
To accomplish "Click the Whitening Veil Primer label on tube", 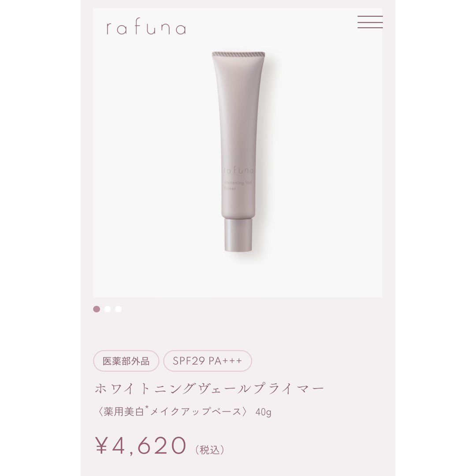I will click(x=238, y=186).
